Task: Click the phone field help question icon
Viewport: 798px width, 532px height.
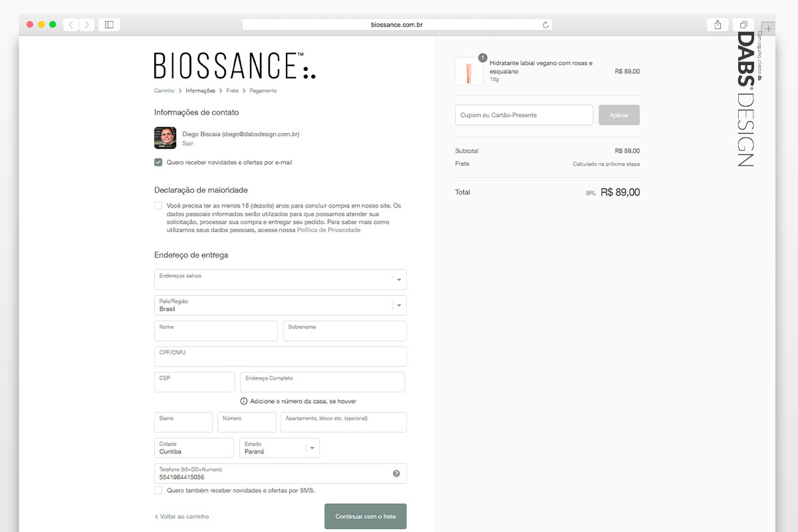Action: [396, 473]
